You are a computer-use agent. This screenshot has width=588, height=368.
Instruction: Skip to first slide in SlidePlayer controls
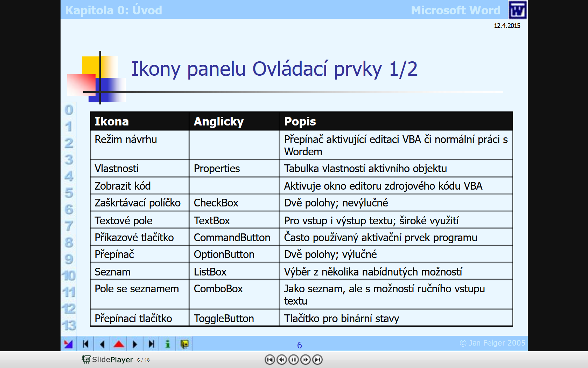point(270,360)
